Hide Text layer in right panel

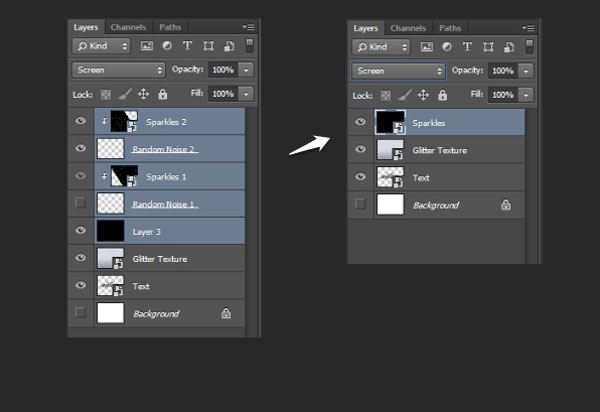click(360, 176)
